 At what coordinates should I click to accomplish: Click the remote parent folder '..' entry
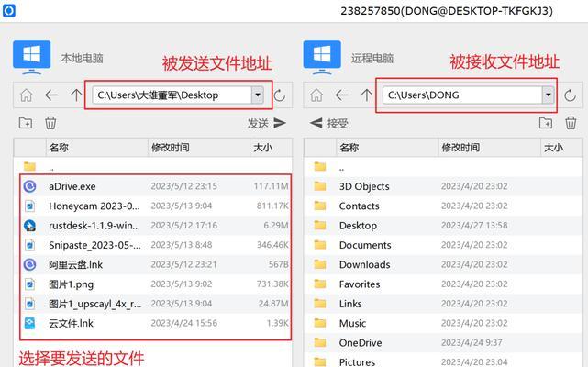[x=443, y=167]
